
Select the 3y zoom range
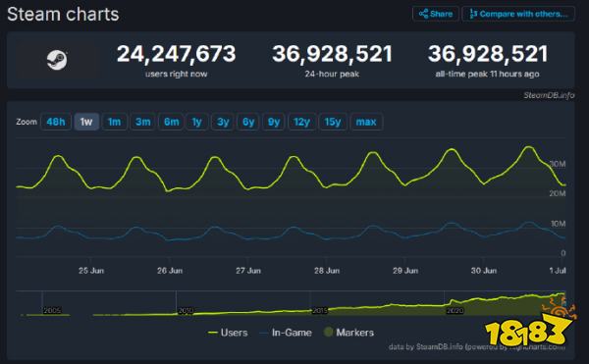pos(223,122)
